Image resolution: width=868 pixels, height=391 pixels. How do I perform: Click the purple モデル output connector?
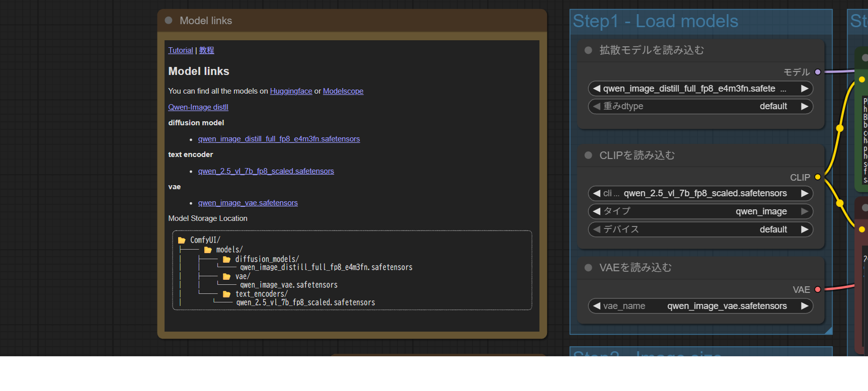[818, 72]
